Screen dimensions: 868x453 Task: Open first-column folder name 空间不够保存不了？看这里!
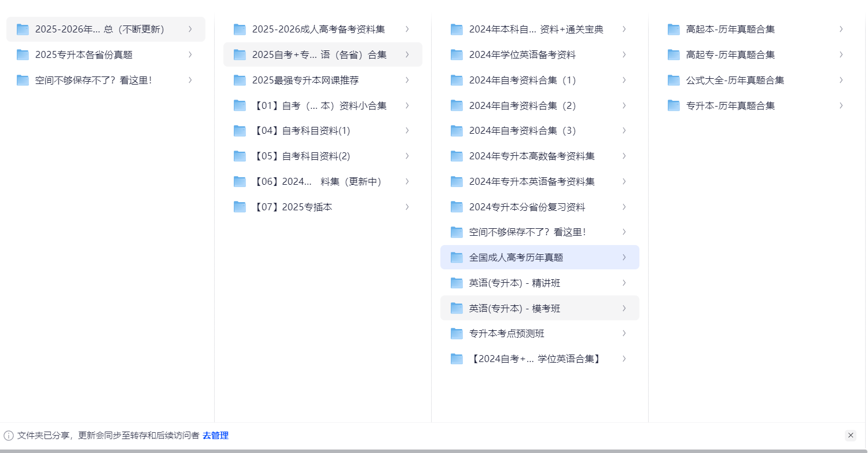coord(94,80)
